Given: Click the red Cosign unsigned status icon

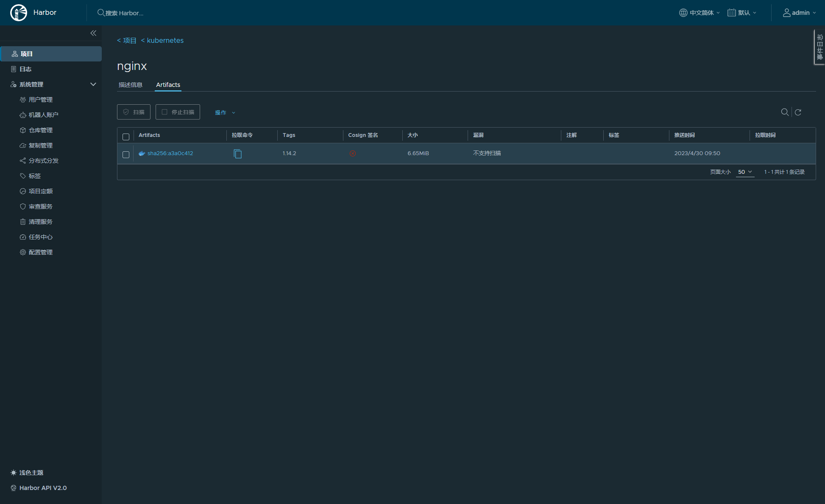Looking at the screenshot, I should (353, 153).
